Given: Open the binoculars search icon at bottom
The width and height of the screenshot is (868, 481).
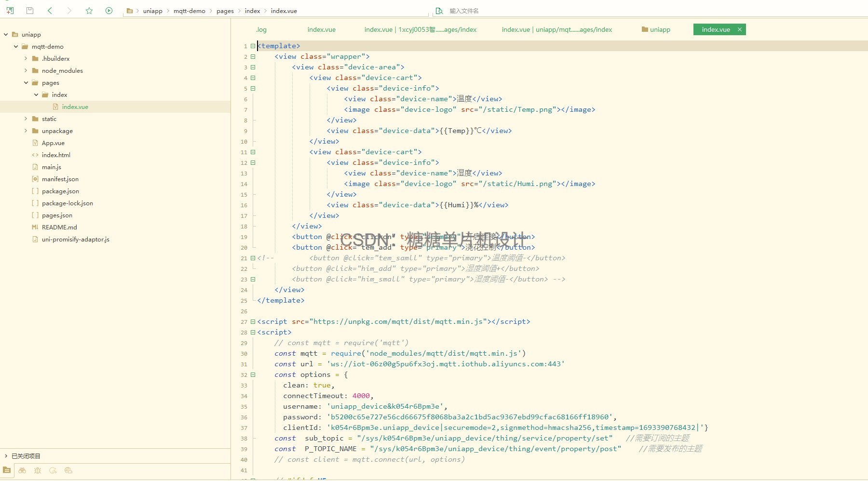Looking at the screenshot, I should (22, 470).
